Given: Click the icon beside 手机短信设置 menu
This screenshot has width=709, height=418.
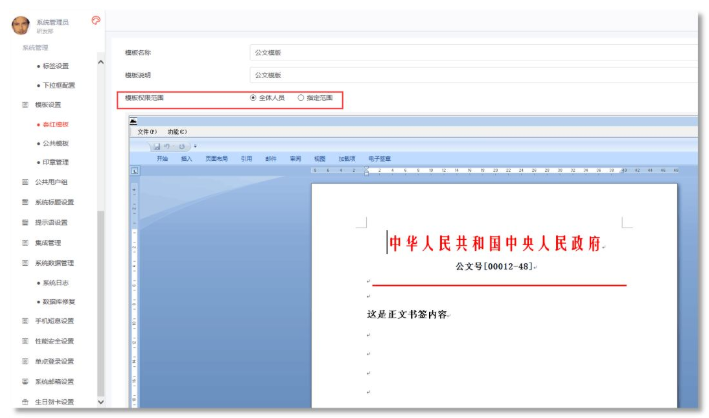Looking at the screenshot, I should pyautogui.click(x=25, y=321).
